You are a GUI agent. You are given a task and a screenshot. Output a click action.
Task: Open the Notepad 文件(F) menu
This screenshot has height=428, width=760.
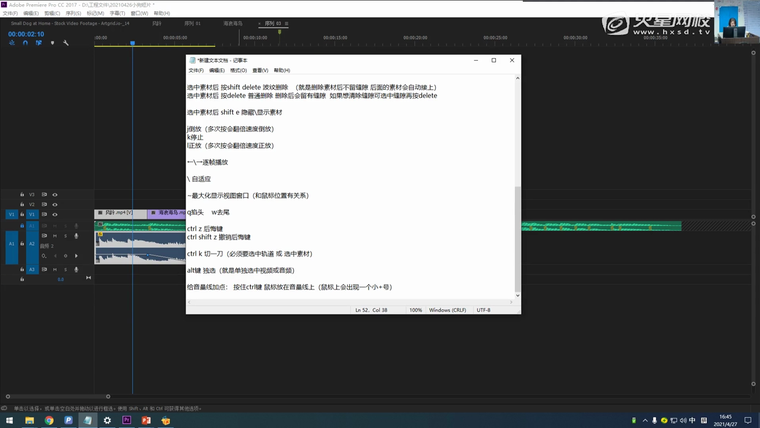[x=196, y=71]
